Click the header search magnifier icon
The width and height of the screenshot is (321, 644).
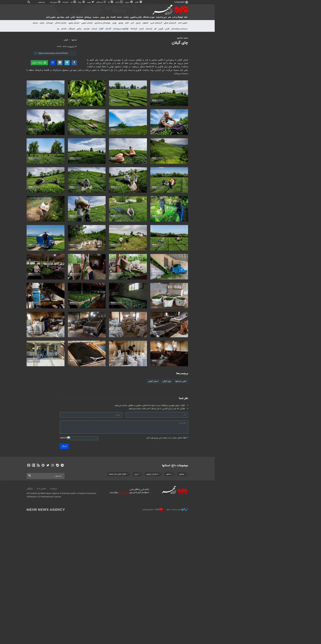point(29,2)
